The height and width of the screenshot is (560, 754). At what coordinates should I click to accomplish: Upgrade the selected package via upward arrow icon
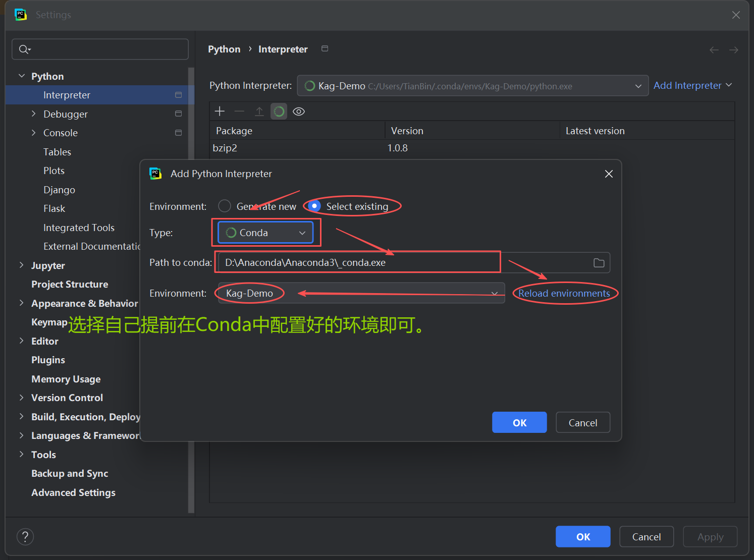(259, 111)
